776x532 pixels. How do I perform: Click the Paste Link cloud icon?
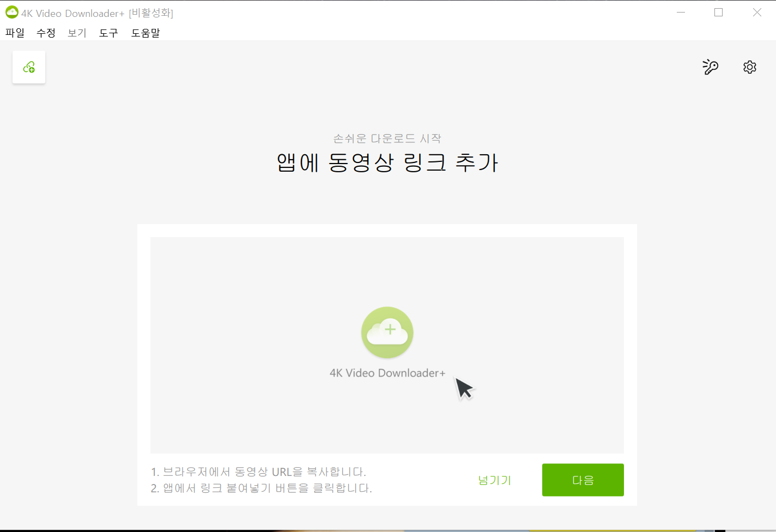tap(29, 67)
